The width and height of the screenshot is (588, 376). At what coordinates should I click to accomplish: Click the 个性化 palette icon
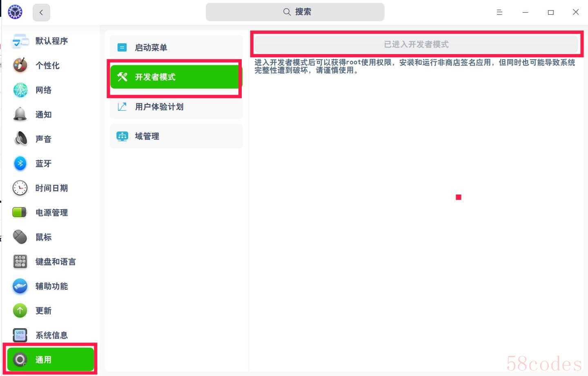pos(20,65)
